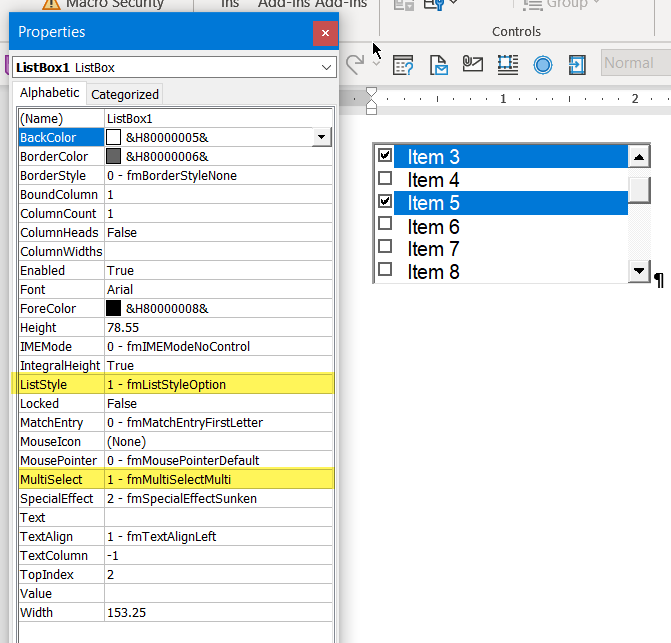
Task: Check the Item 7 checkbox
Action: click(385, 246)
